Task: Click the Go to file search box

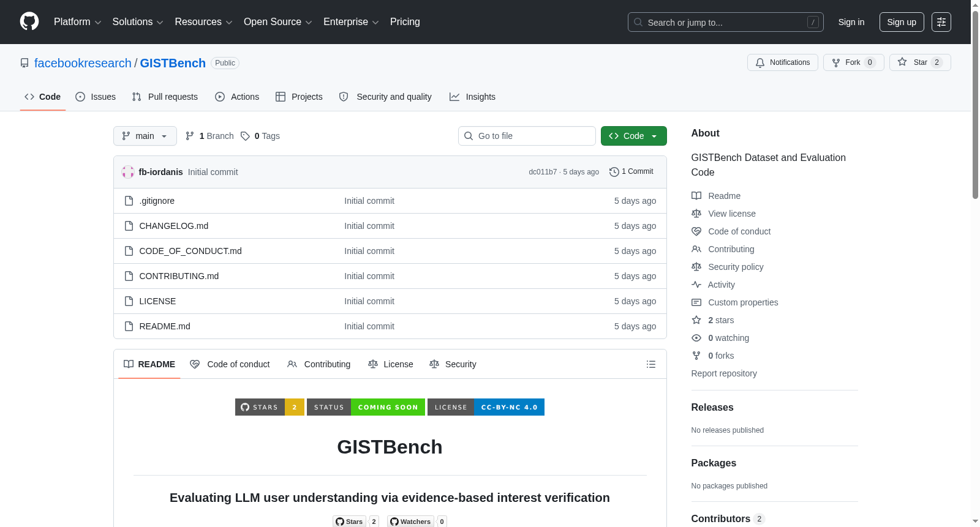Action: 527,136
